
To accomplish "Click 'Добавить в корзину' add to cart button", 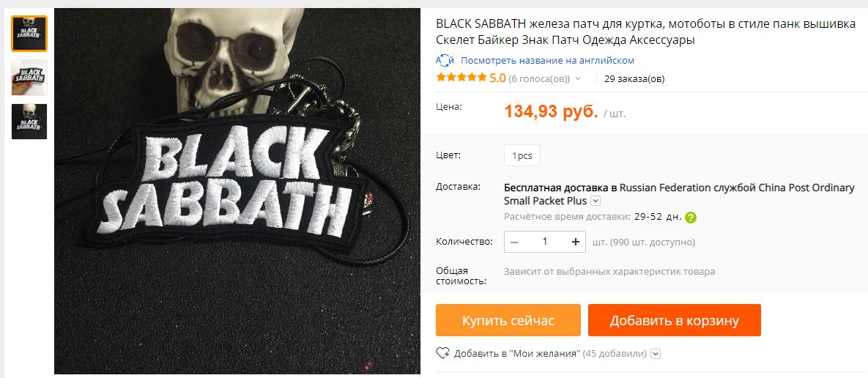I will coord(674,320).
